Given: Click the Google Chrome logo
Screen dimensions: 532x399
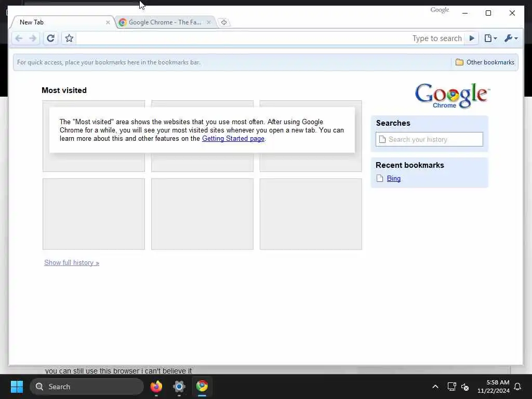Looking at the screenshot, I should (453, 96).
